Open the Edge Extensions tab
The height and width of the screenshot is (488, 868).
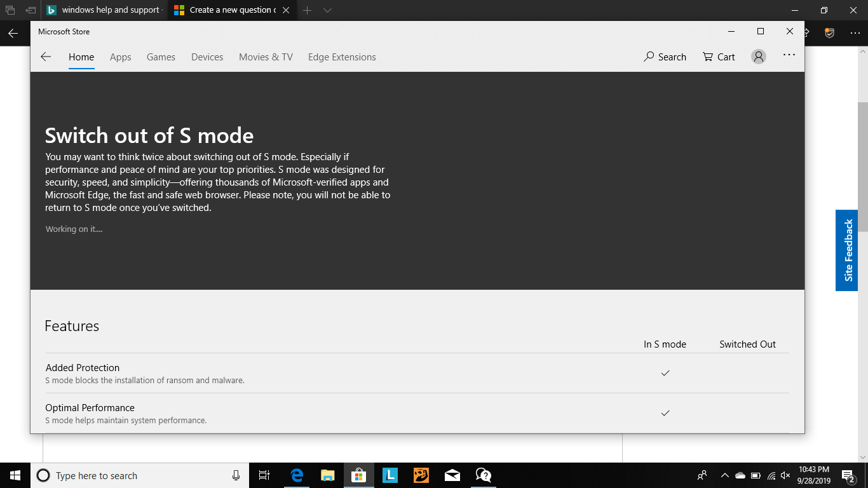[x=342, y=57]
